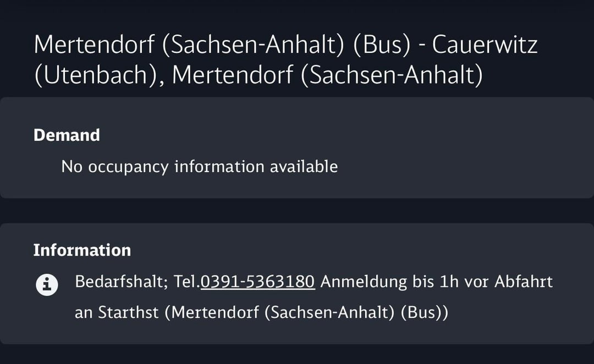594x364 pixels.
Task: Click the word 'available' in the Demand card
Action: coord(304,166)
